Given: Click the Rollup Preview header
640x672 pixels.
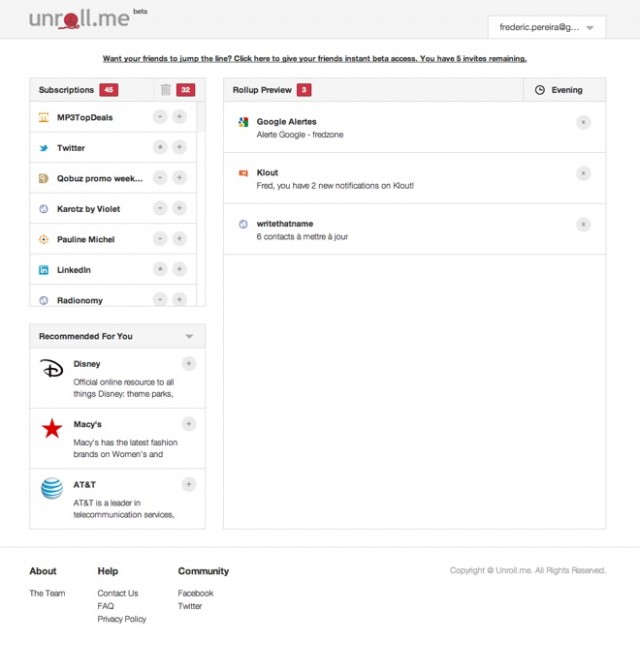Looking at the screenshot, I should point(262,90).
